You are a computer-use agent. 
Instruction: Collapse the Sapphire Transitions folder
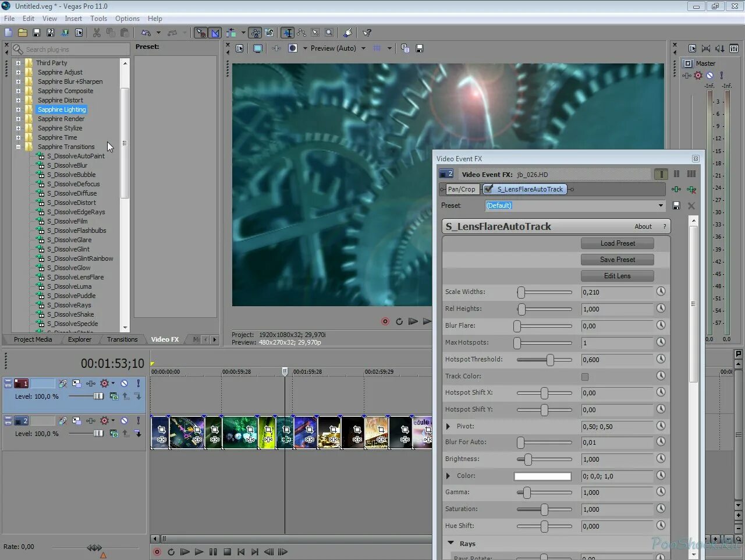(x=18, y=147)
